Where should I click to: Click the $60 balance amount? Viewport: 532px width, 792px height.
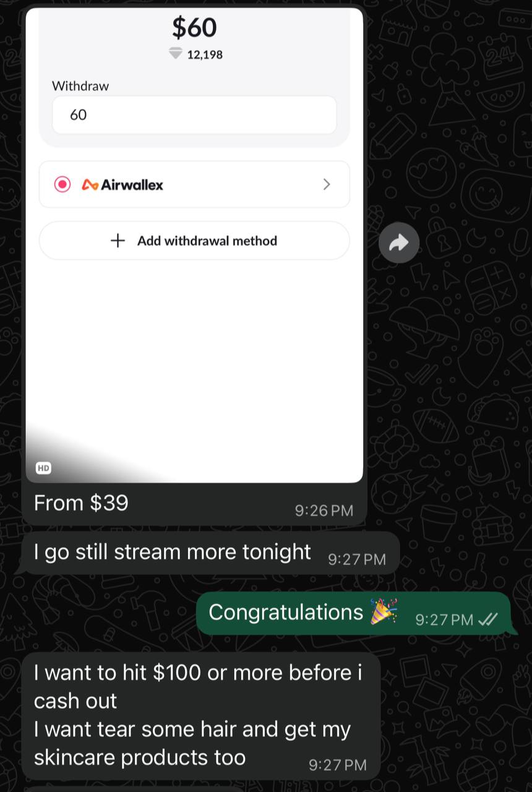[x=194, y=27]
